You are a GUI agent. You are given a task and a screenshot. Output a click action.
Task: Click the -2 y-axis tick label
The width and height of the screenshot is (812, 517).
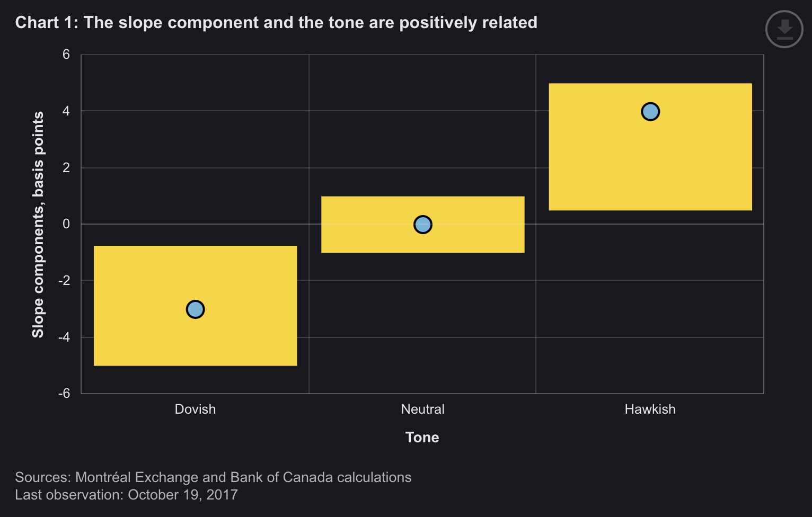64,280
